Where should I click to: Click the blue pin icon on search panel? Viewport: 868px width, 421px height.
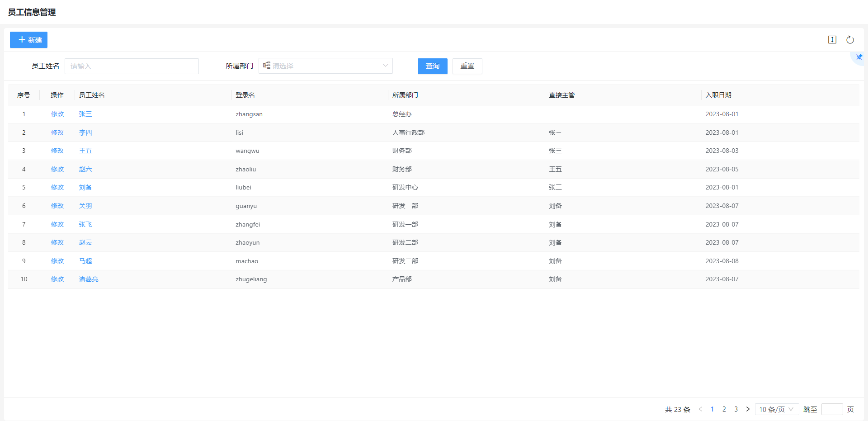(859, 57)
